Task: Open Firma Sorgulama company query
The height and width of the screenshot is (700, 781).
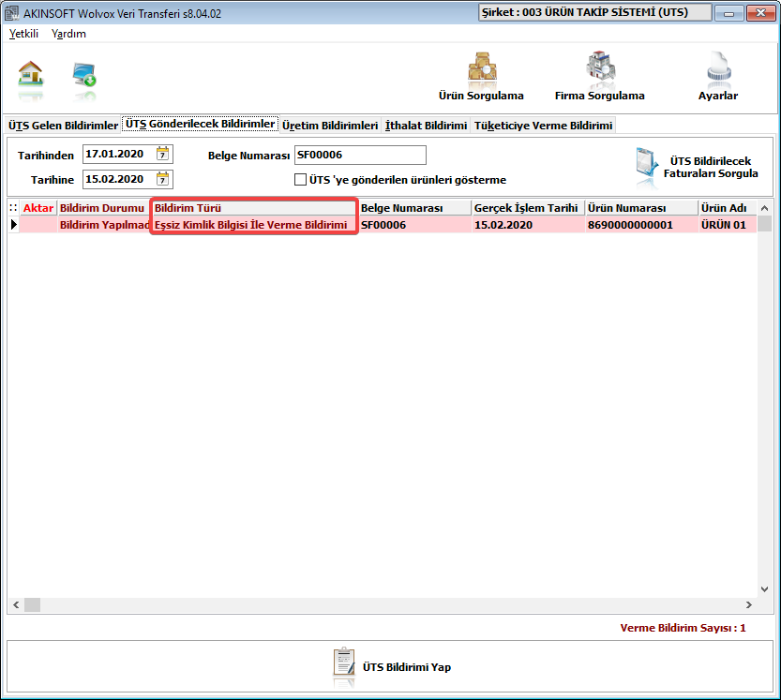Action: [600, 77]
